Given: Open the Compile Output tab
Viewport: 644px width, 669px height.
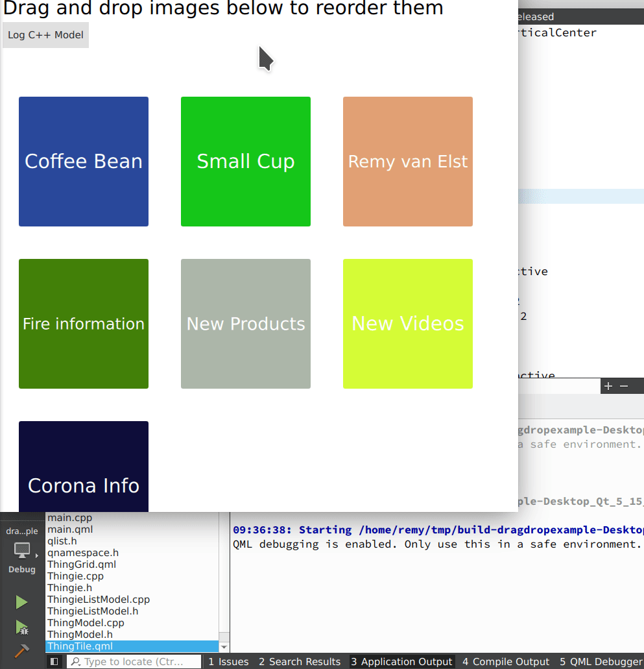Looking at the screenshot, I should click(506, 662).
